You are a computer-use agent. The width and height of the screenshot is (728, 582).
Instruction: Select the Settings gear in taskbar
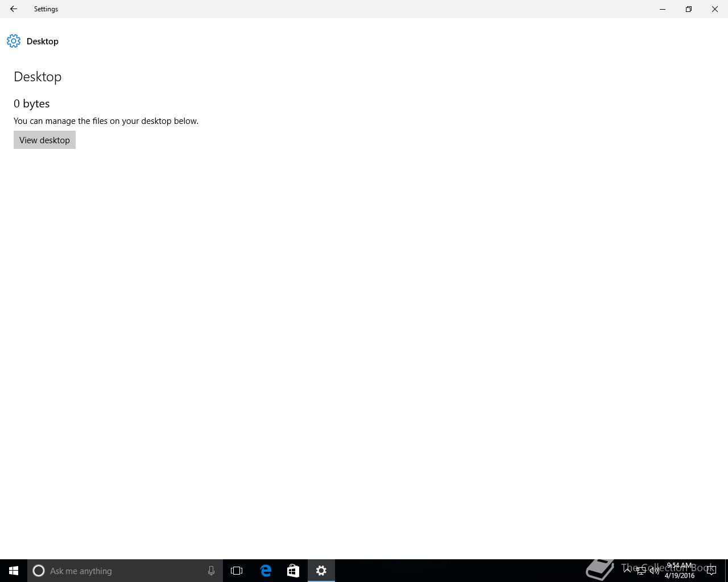(x=321, y=571)
